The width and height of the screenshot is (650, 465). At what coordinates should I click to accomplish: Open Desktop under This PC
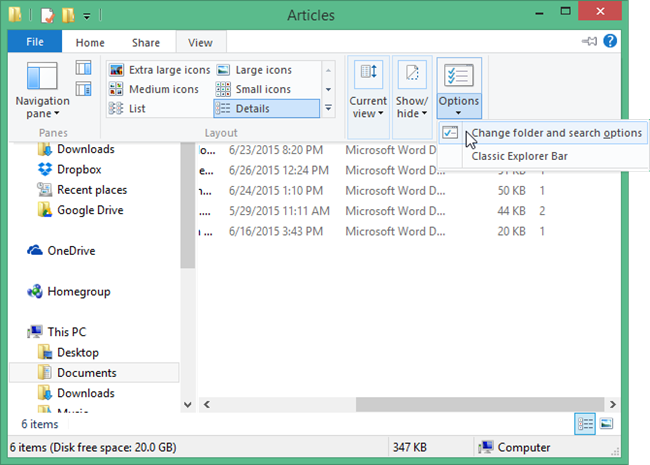pos(78,353)
